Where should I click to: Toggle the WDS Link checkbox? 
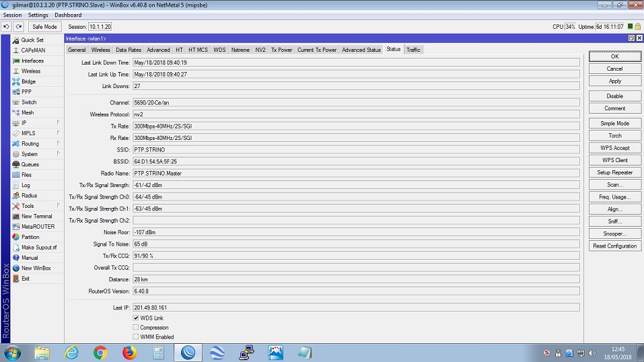[x=136, y=318]
